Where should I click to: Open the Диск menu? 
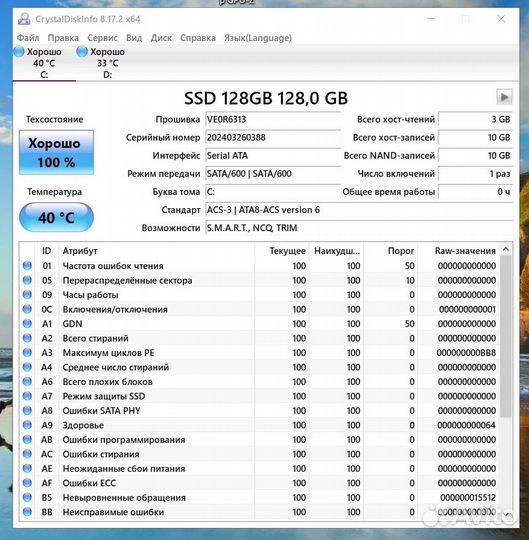click(161, 38)
